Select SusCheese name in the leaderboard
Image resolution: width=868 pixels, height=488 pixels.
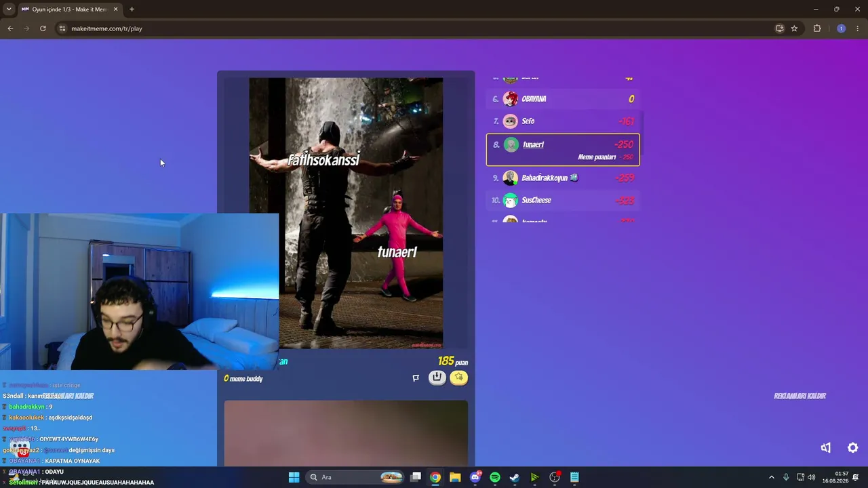click(536, 201)
